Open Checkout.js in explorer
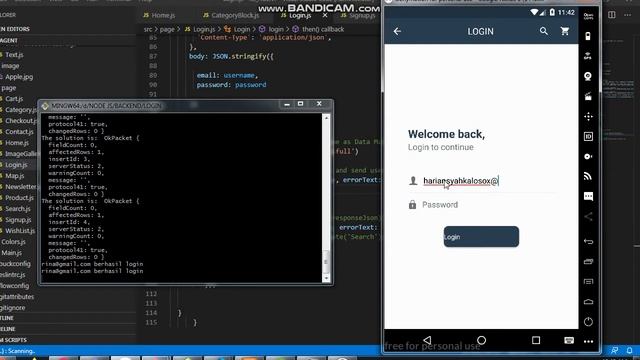This screenshot has width=640, height=360. tap(20, 121)
